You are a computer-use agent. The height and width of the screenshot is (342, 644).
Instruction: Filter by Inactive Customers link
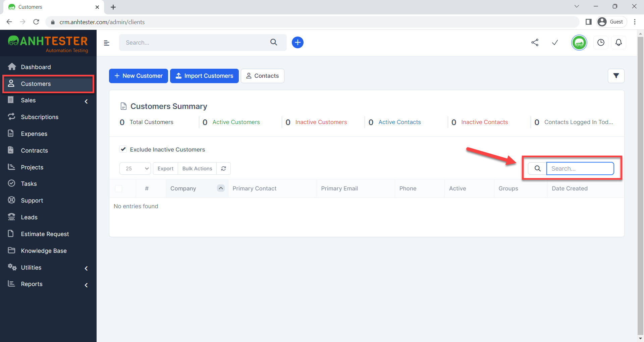(321, 122)
